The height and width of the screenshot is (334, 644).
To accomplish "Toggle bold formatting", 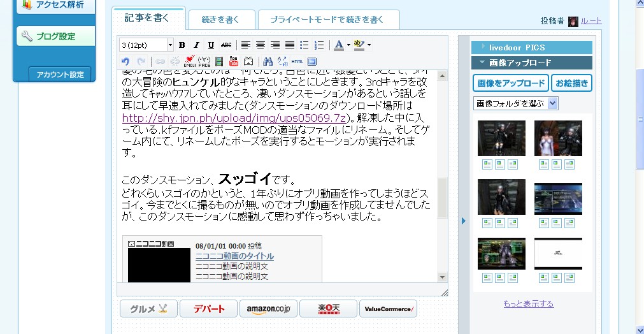I will click(182, 45).
